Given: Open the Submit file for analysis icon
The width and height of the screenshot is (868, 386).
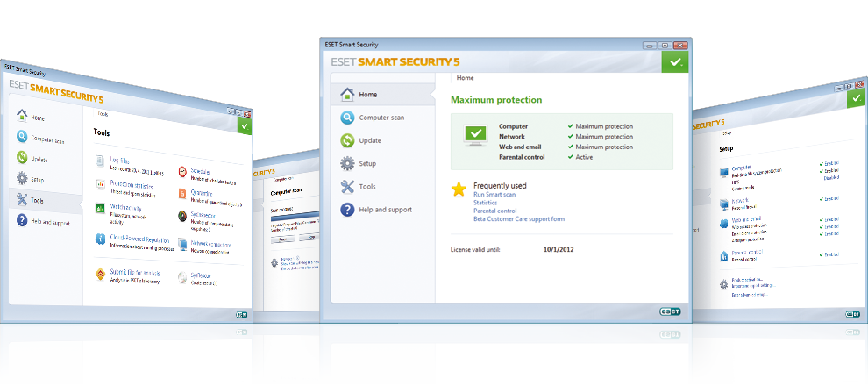Looking at the screenshot, I should coord(100,274).
